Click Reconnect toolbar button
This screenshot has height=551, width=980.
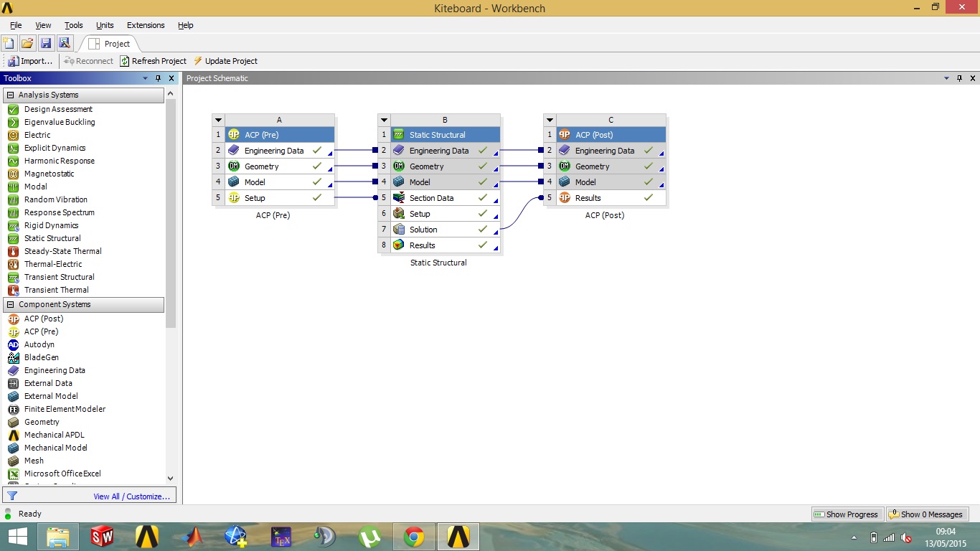[x=88, y=61]
